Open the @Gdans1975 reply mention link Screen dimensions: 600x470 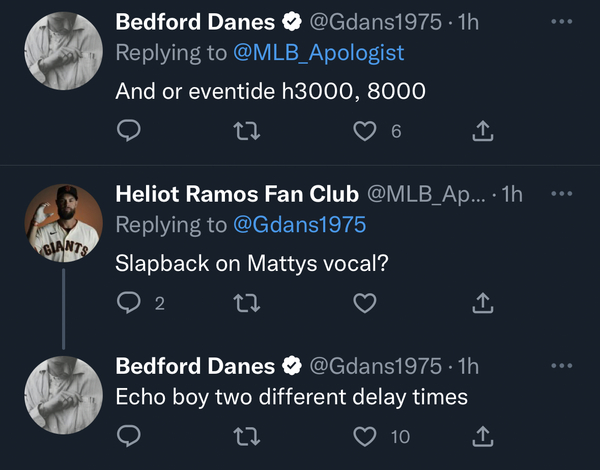coord(300,225)
